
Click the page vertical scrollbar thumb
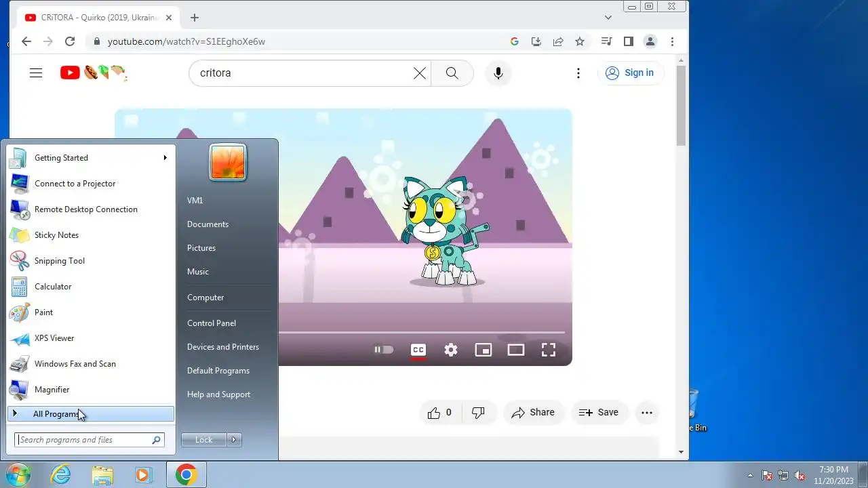coord(682,105)
